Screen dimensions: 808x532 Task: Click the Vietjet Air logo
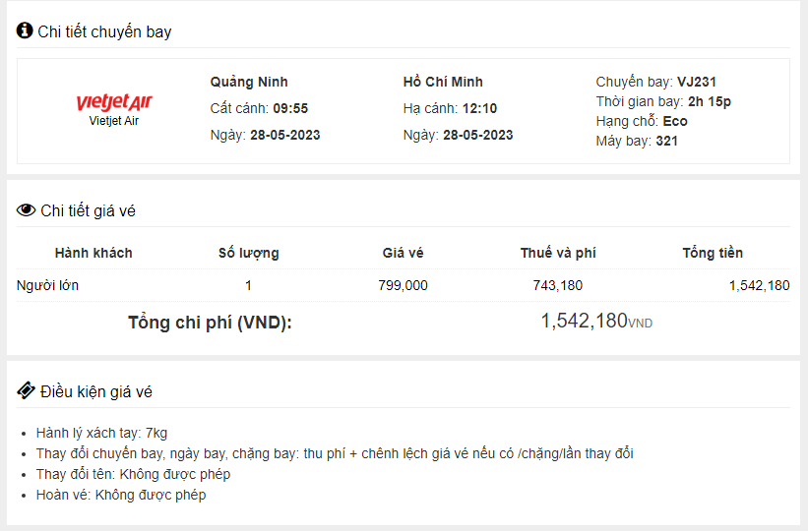pyautogui.click(x=114, y=103)
